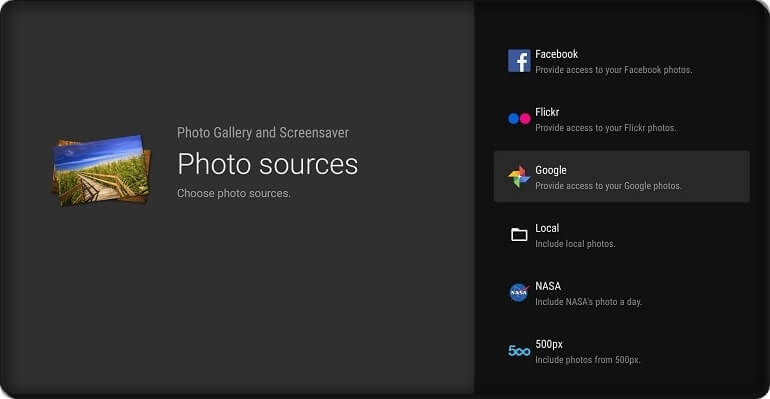Choose the Local photos option

[x=622, y=235]
